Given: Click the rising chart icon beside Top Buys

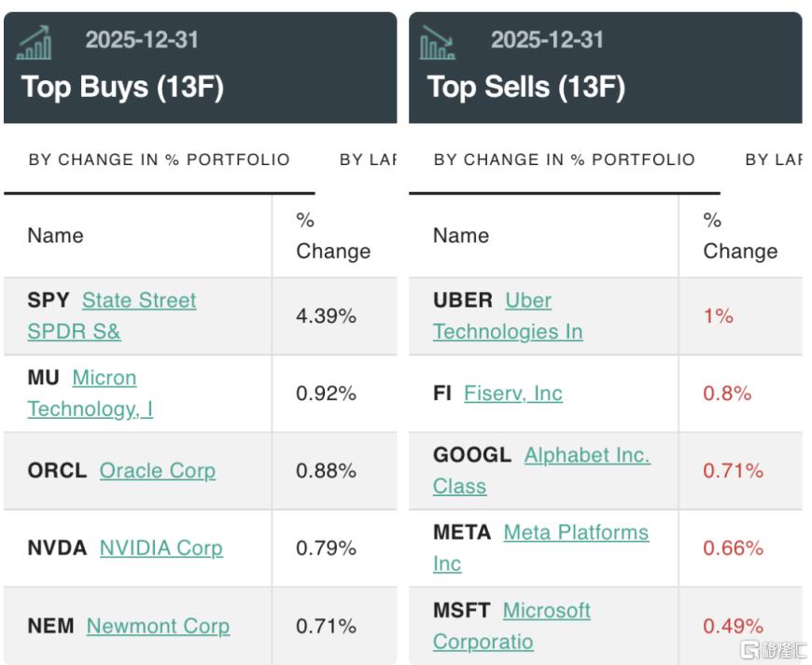Looking at the screenshot, I should pyautogui.click(x=35, y=42).
